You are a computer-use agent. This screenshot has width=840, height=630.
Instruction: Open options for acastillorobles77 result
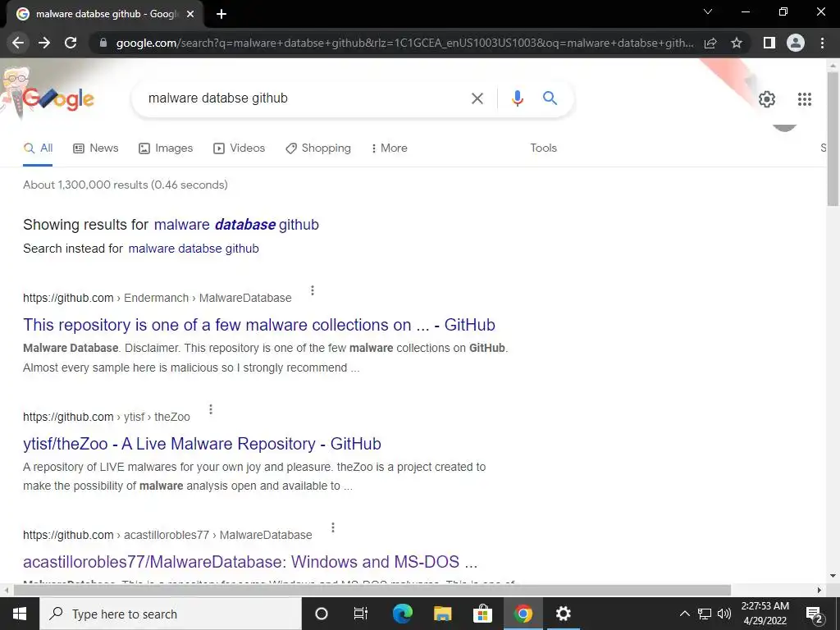pos(333,527)
